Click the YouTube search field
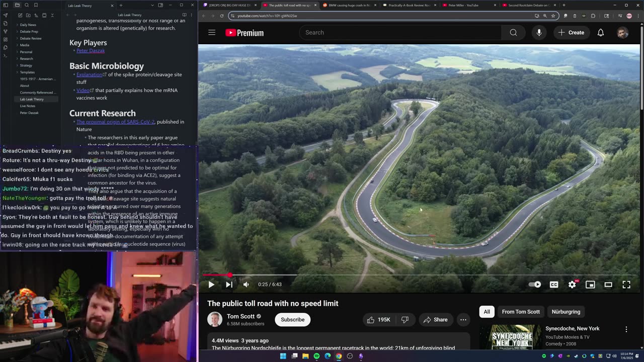Screen dimensions: 644x362 click(x=400, y=33)
